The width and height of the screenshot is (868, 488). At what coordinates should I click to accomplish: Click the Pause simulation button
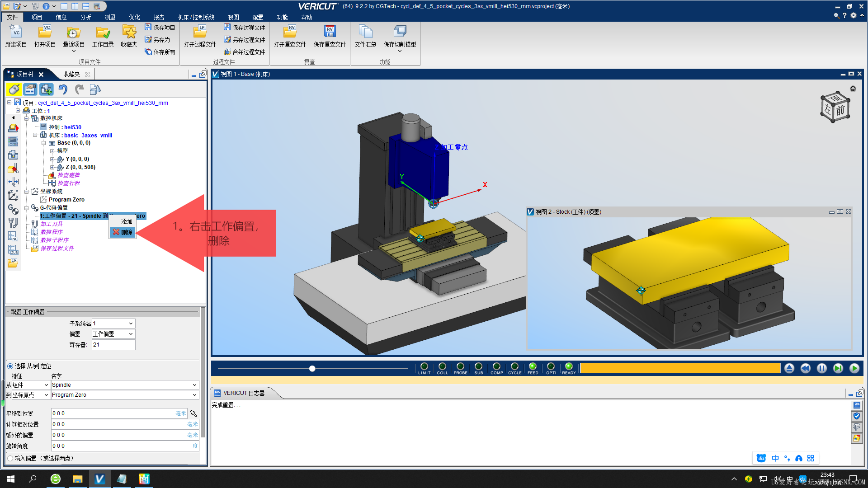pyautogui.click(x=822, y=368)
